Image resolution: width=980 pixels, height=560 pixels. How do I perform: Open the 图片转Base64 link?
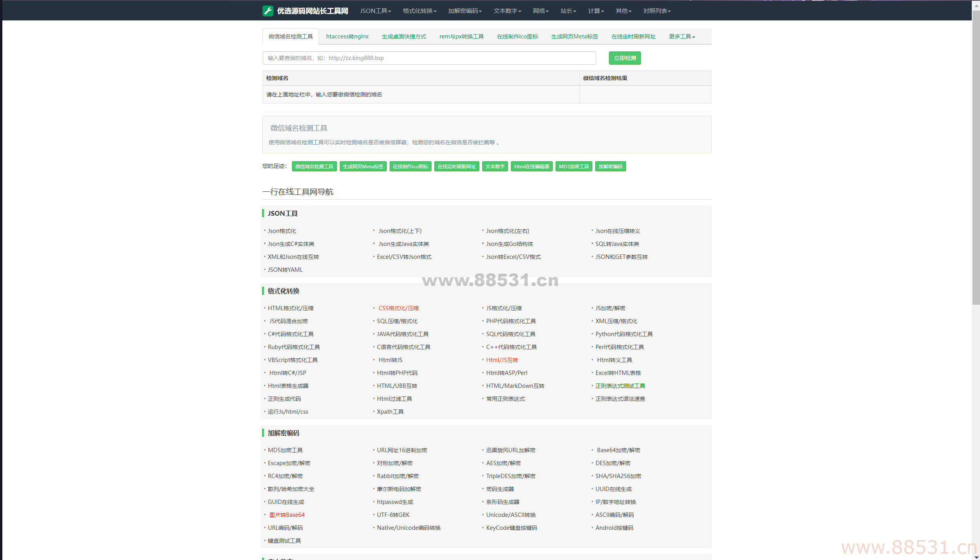[287, 515]
